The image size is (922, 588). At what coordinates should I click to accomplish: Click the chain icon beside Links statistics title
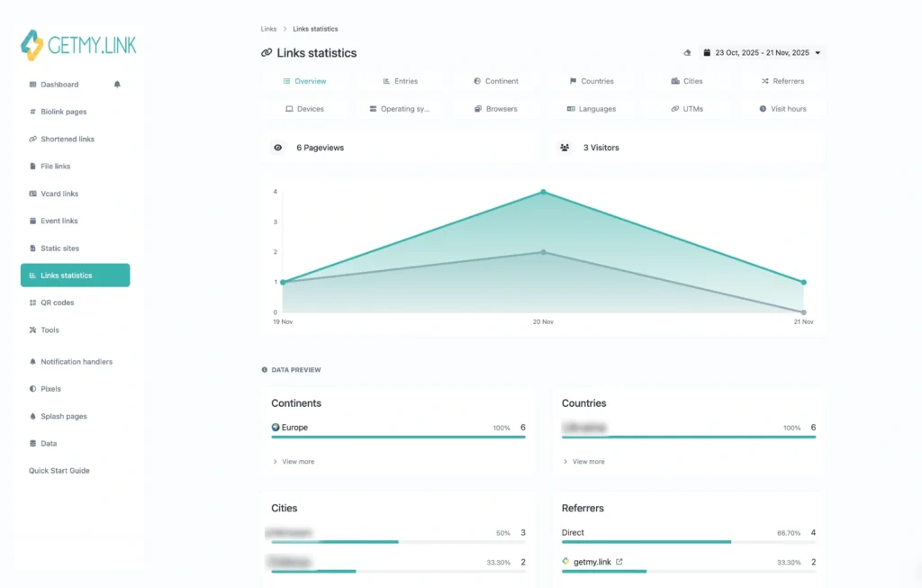point(267,53)
